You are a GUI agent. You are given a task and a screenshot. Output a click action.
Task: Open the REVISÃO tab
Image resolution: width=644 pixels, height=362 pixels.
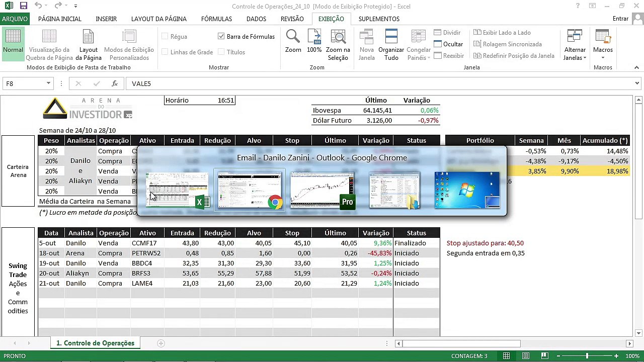pyautogui.click(x=292, y=19)
